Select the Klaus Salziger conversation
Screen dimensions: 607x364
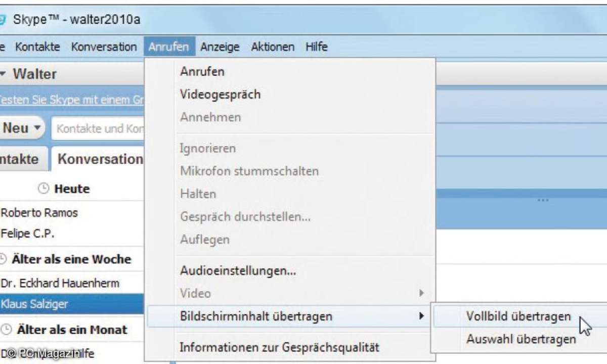pos(72,304)
